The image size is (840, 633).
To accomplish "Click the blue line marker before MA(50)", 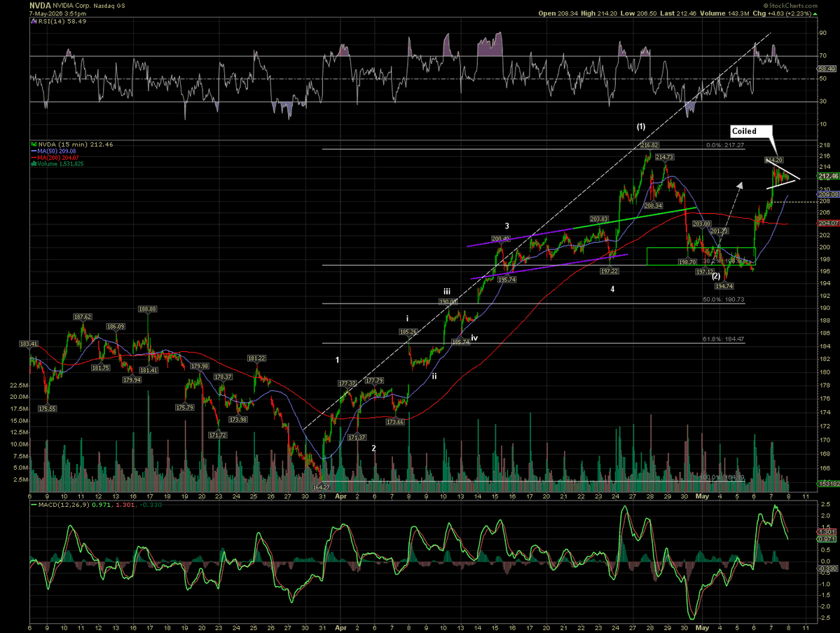I will (x=34, y=151).
